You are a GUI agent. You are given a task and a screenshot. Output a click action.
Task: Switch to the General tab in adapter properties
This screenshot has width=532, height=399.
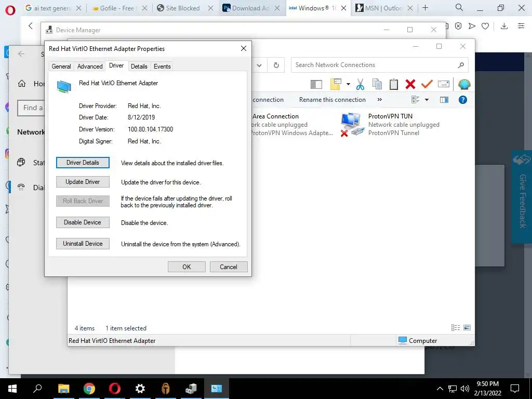(x=61, y=66)
